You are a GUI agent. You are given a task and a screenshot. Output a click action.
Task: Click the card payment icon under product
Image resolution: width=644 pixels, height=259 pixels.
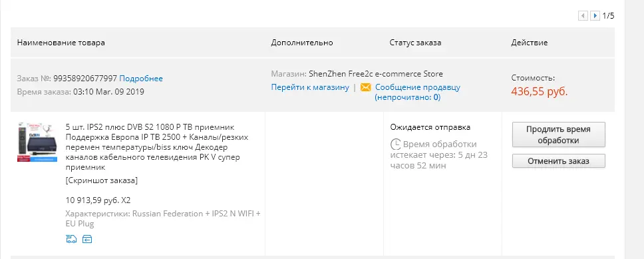click(87, 239)
